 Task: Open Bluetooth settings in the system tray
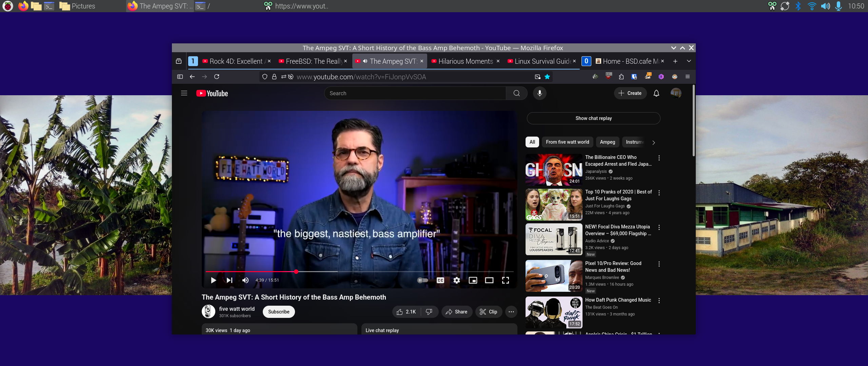pos(798,6)
